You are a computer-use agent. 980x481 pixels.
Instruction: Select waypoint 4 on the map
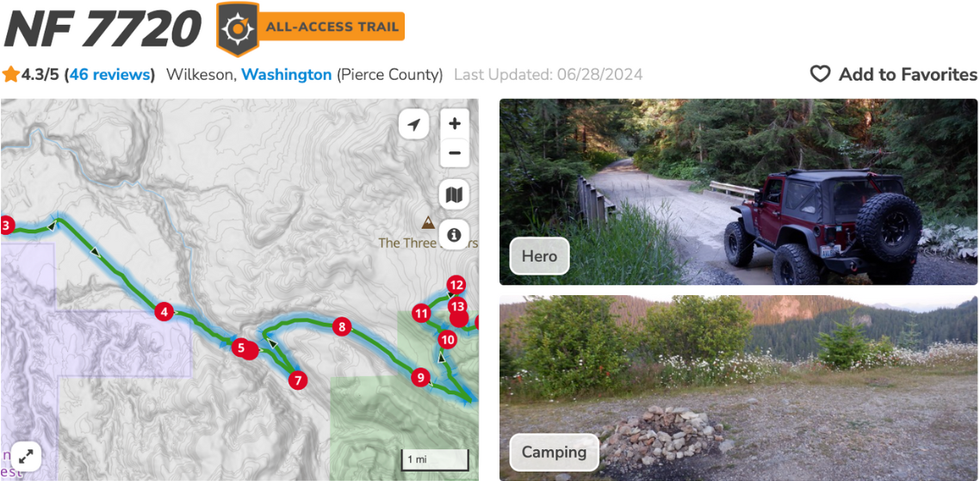tap(164, 311)
